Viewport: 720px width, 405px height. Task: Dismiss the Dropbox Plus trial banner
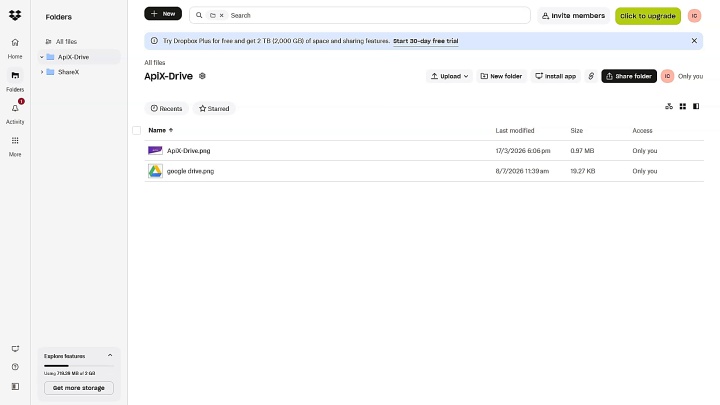tap(694, 41)
